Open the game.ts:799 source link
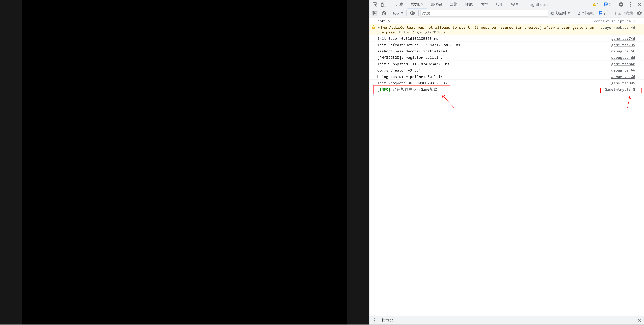The height and width of the screenshot is (325, 644). pyautogui.click(x=623, y=45)
